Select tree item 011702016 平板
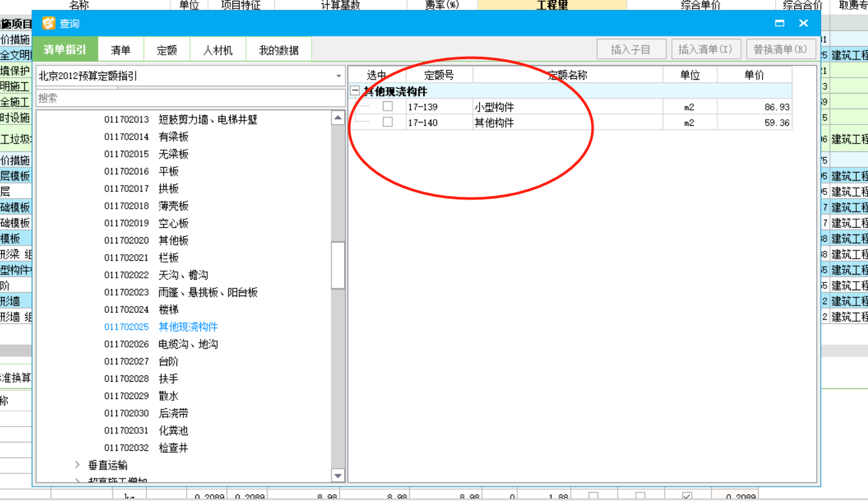This screenshot has width=868, height=501. [x=141, y=171]
